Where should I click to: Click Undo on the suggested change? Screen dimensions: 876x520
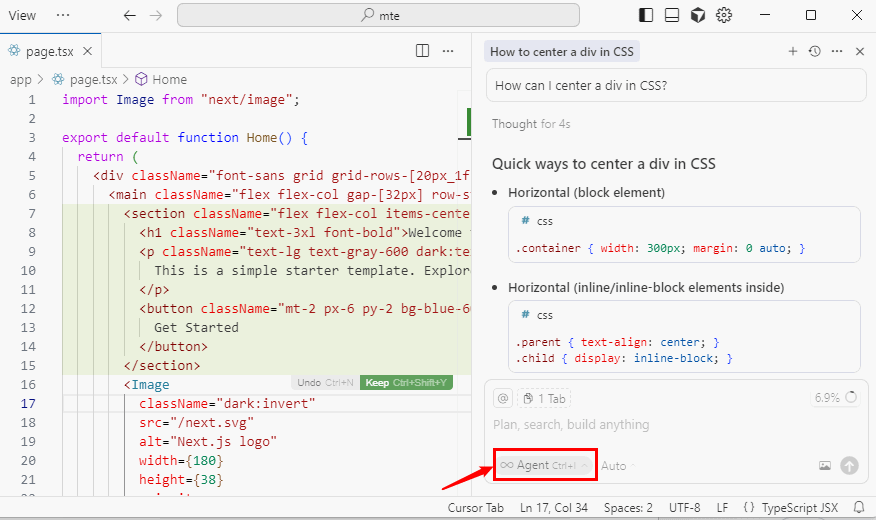point(324,383)
